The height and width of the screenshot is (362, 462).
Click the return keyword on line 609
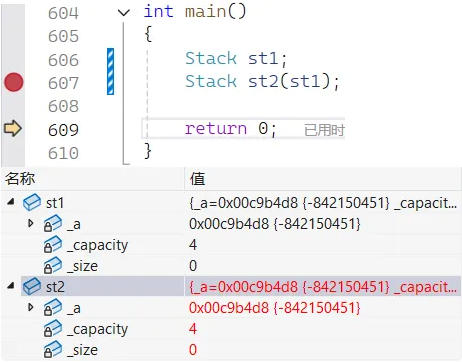pos(216,129)
